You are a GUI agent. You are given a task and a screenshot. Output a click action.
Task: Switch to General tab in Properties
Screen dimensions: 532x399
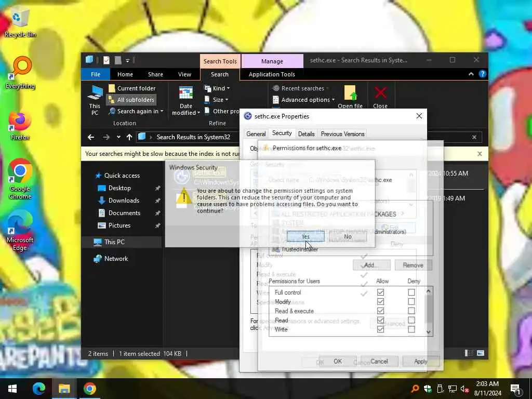(x=256, y=134)
